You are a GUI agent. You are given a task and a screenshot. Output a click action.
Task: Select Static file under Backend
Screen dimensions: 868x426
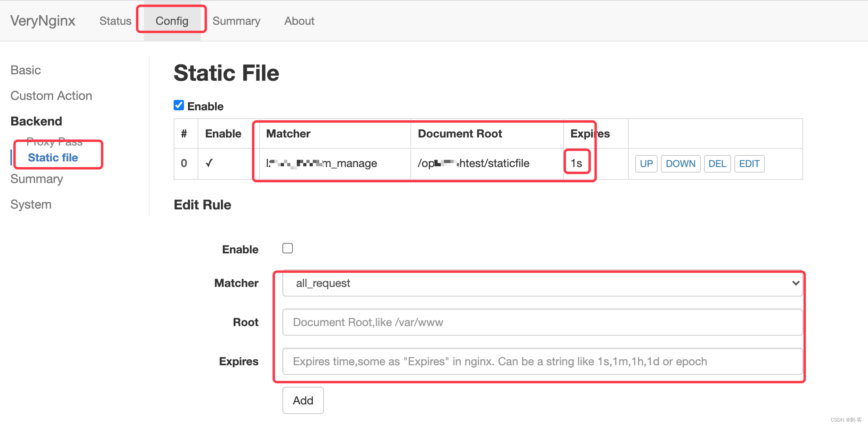(x=53, y=157)
